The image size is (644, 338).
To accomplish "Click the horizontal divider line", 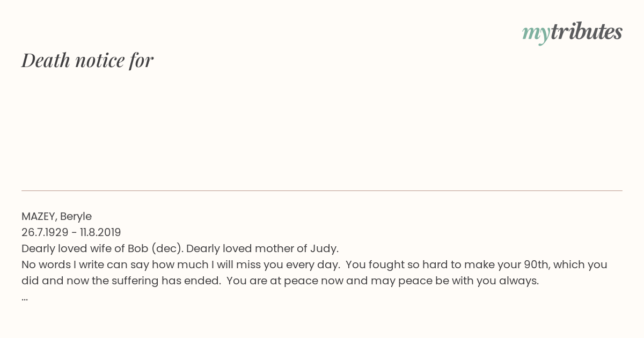I will tap(322, 190).
